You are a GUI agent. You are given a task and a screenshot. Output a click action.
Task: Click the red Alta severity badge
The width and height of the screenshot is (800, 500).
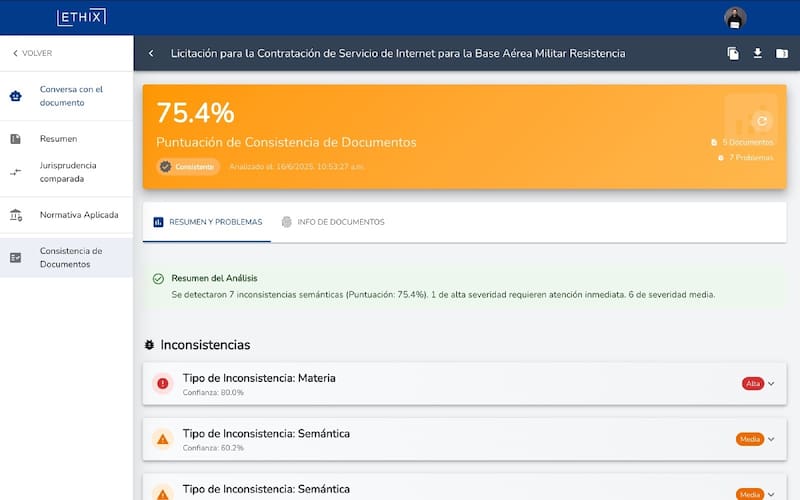point(752,384)
